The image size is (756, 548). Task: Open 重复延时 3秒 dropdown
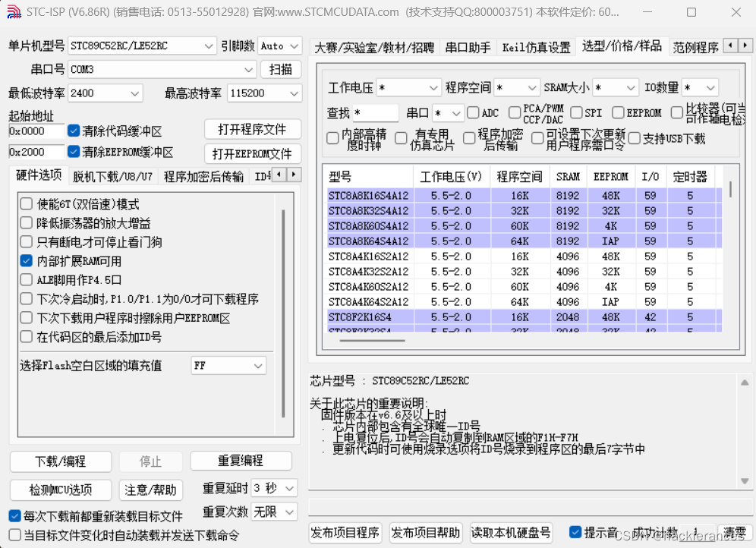[x=274, y=488]
